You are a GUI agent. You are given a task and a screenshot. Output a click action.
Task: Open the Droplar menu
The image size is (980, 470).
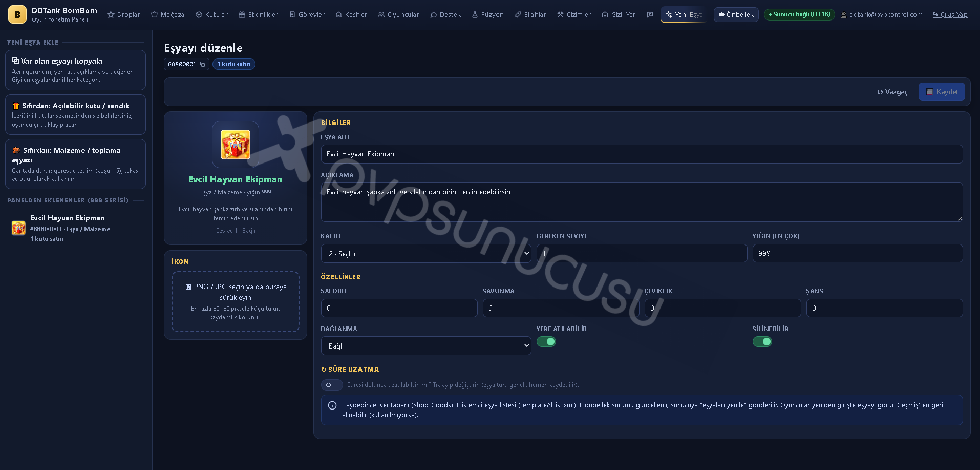[x=123, y=14]
